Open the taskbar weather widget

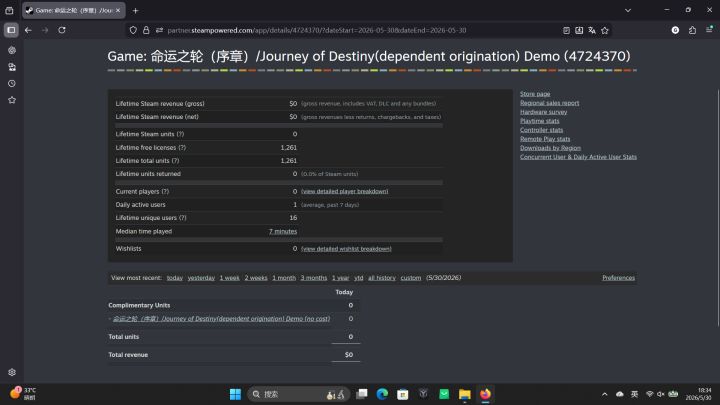pyautogui.click(x=23, y=394)
